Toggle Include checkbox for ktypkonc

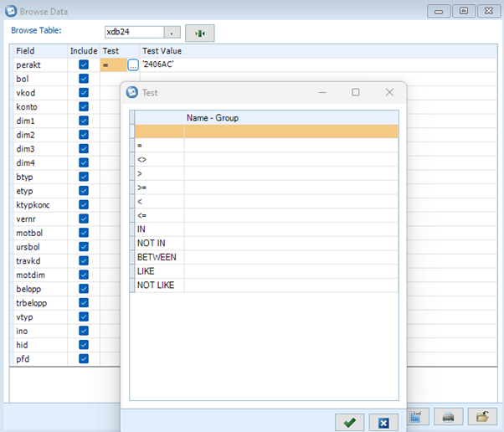point(84,205)
